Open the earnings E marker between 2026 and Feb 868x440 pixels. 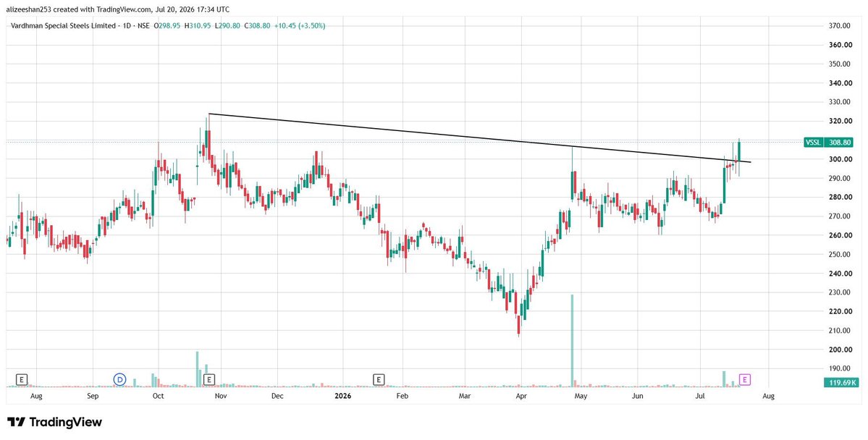click(379, 380)
